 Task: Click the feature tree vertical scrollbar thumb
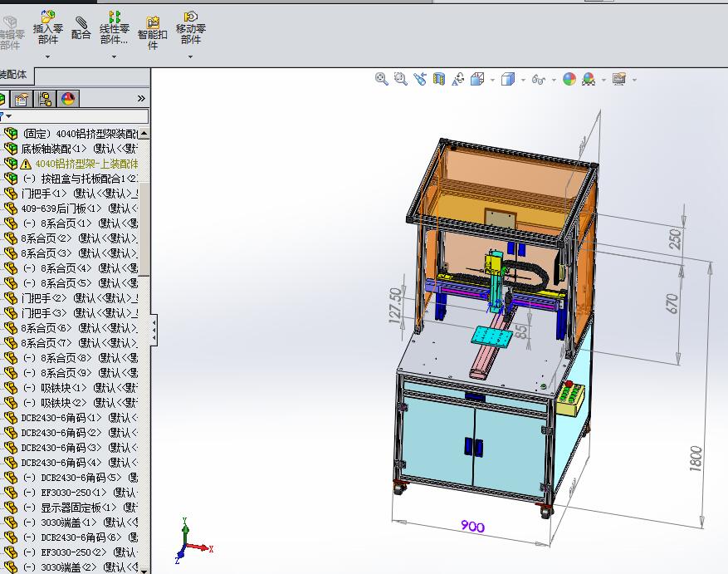click(144, 228)
